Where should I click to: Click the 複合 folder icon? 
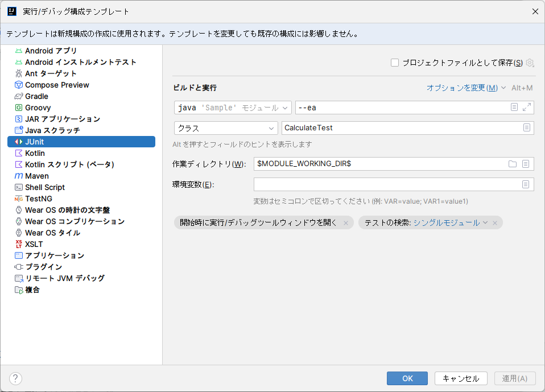19,290
